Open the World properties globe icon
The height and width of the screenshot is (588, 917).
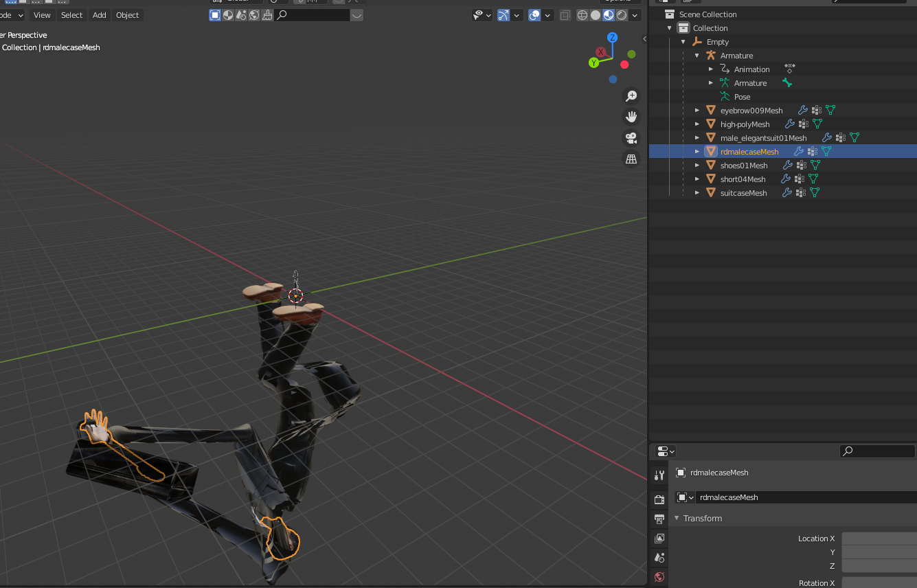tap(659, 577)
